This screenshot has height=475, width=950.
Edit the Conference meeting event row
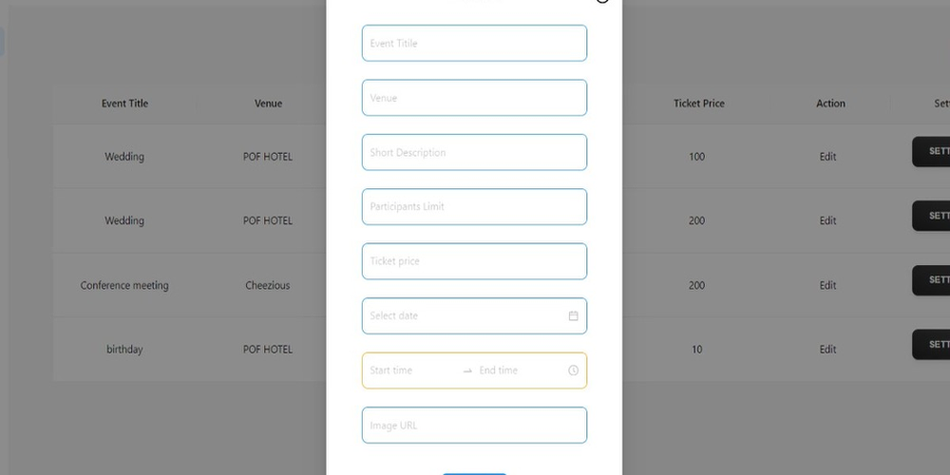click(828, 286)
